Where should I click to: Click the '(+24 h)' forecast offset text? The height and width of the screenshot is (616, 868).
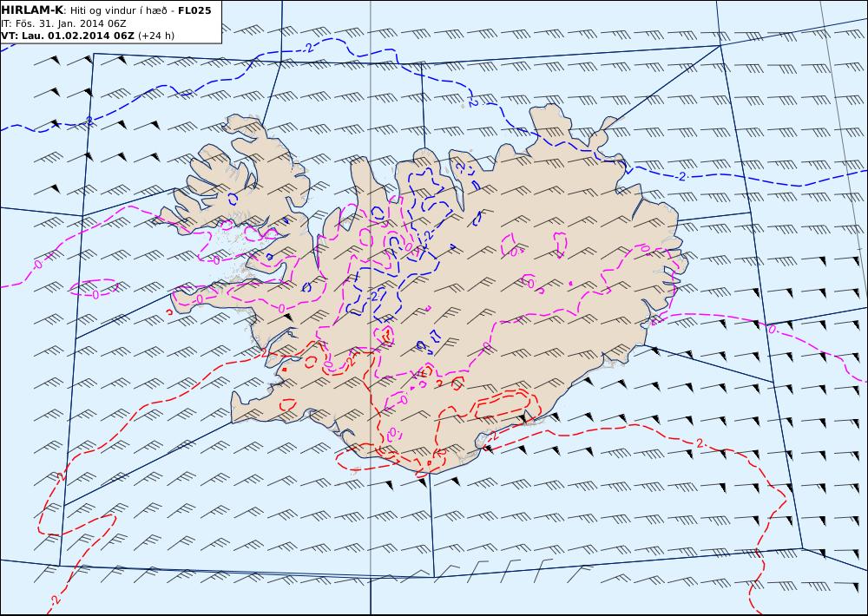[x=156, y=36]
